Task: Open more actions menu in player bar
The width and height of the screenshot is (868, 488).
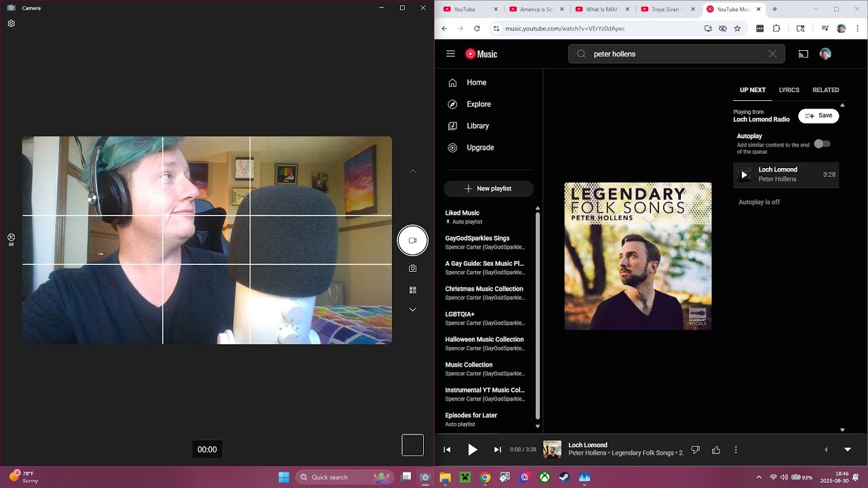Action: click(x=736, y=449)
